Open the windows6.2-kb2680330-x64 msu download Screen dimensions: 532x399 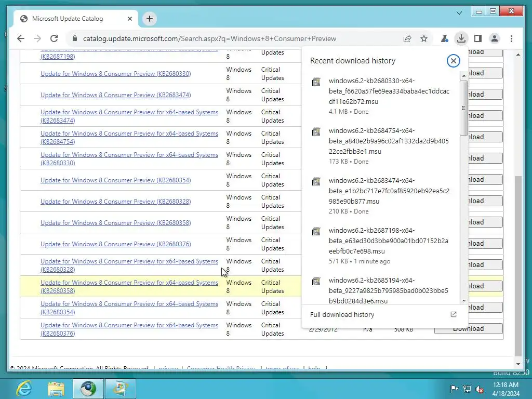pos(389,91)
